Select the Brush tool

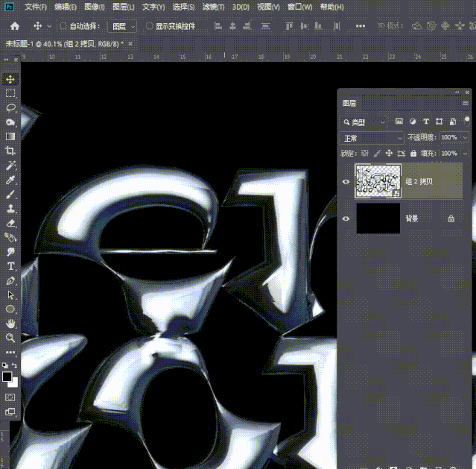pyautogui.click(x=10, y=194)
